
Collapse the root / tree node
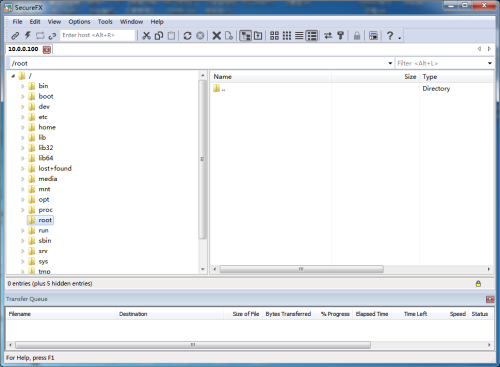pyautogui.click(x=13, y=76)
